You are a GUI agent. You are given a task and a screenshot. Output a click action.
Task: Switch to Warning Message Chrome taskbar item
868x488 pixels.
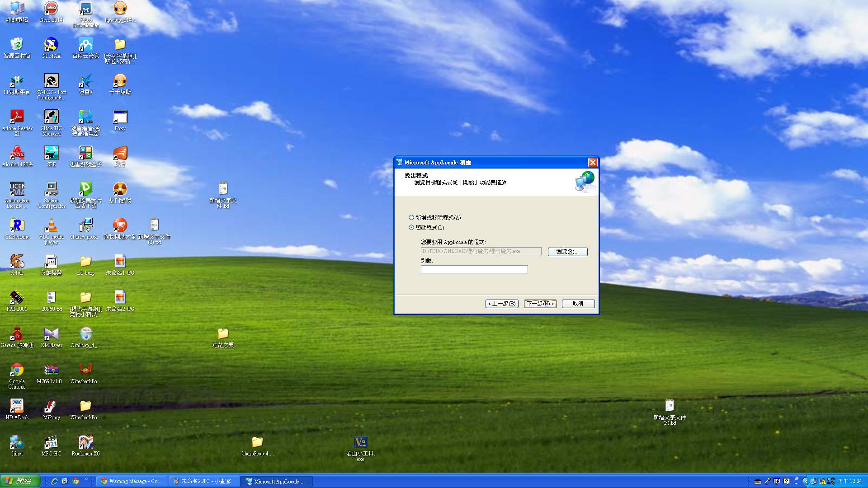click(x=131, y=481)
